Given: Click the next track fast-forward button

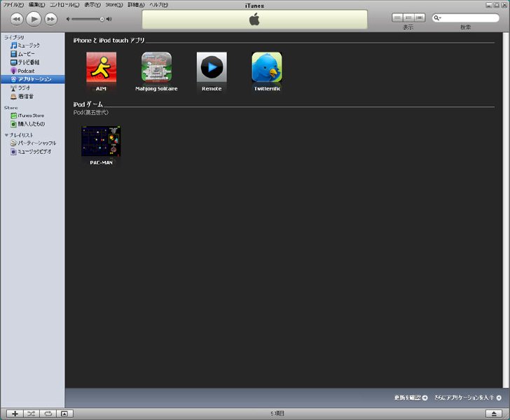Looking at the screenshot, I should (50, 19).
